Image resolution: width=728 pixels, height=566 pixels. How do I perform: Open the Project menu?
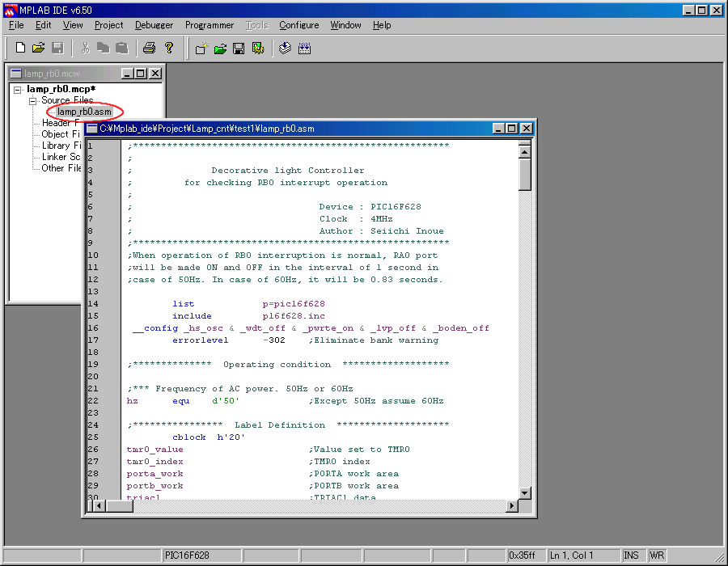coord(108,25)
